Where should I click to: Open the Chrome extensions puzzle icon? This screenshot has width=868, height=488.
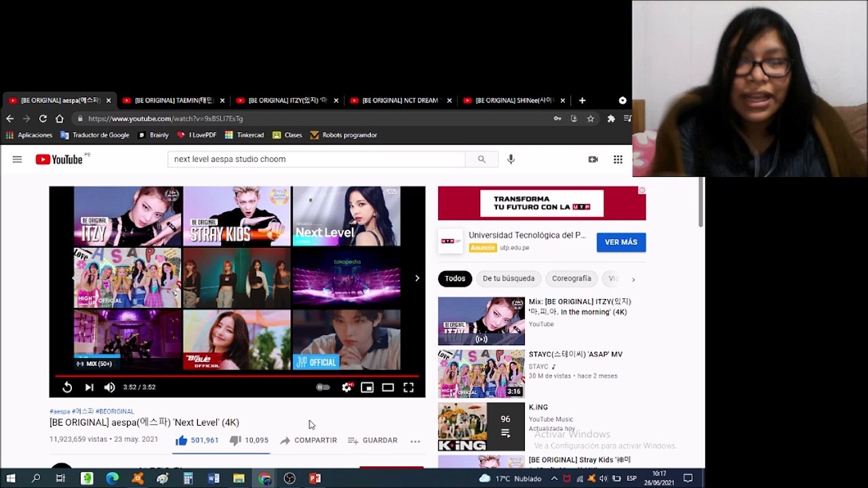[x=610, y=119]
